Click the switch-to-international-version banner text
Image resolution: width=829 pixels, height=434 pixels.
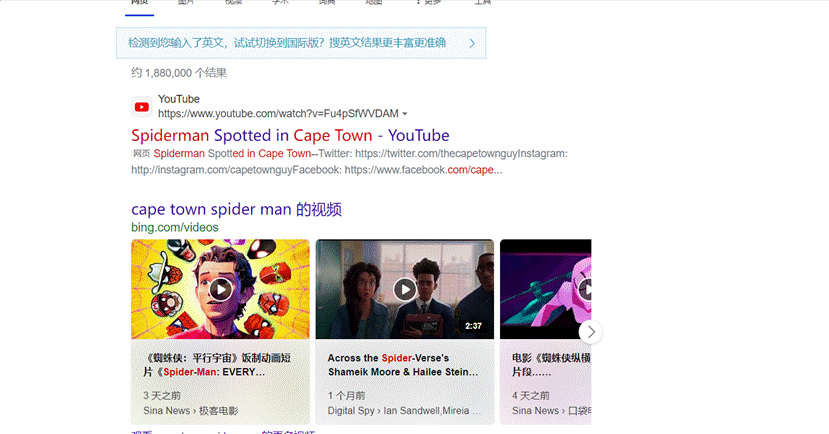(x=287, y=43)
